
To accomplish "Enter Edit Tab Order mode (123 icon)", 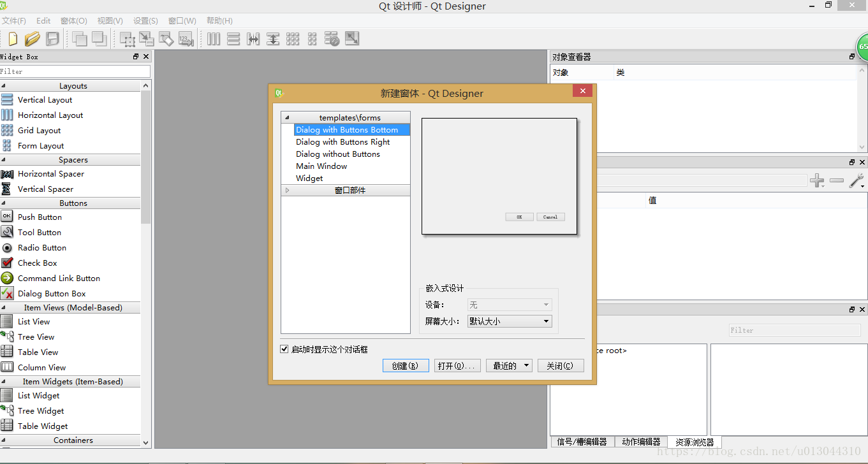I will pos(186,38).
